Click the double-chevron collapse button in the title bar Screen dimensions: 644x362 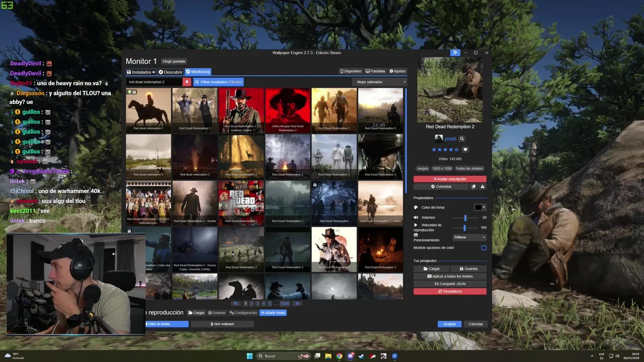455,52
